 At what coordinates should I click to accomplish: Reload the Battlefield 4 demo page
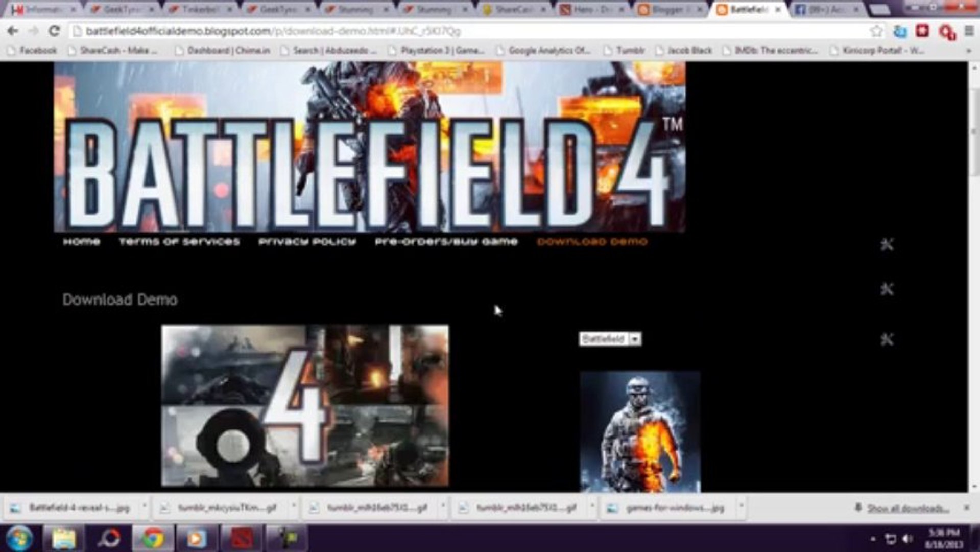pyautogui.click(x=54, y=31)
